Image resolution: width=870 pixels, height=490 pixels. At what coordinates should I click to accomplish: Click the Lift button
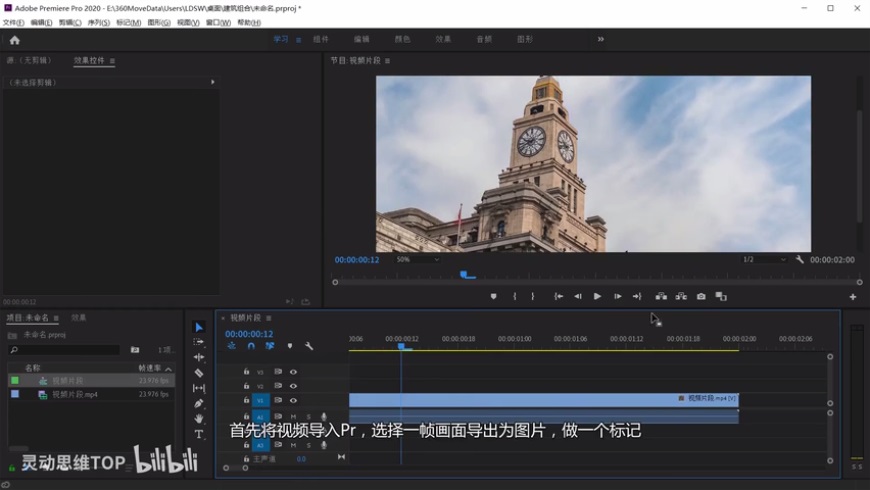click(x=661, y=296)
